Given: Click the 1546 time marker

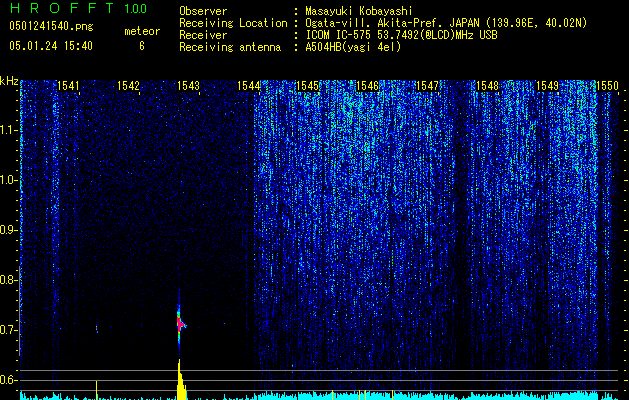Looking at the screenshot, I should click(367, 86).
